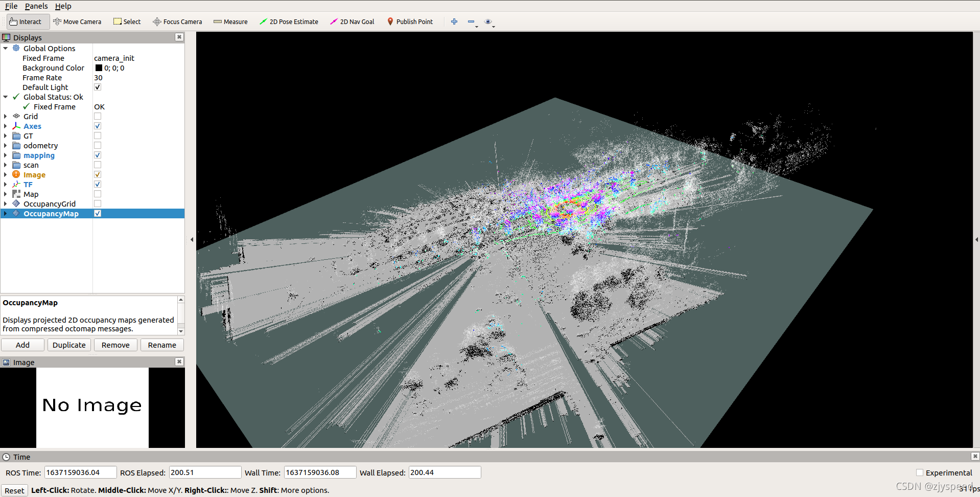Click the Reset time button
980x497 pixels.
coord(14,490)
